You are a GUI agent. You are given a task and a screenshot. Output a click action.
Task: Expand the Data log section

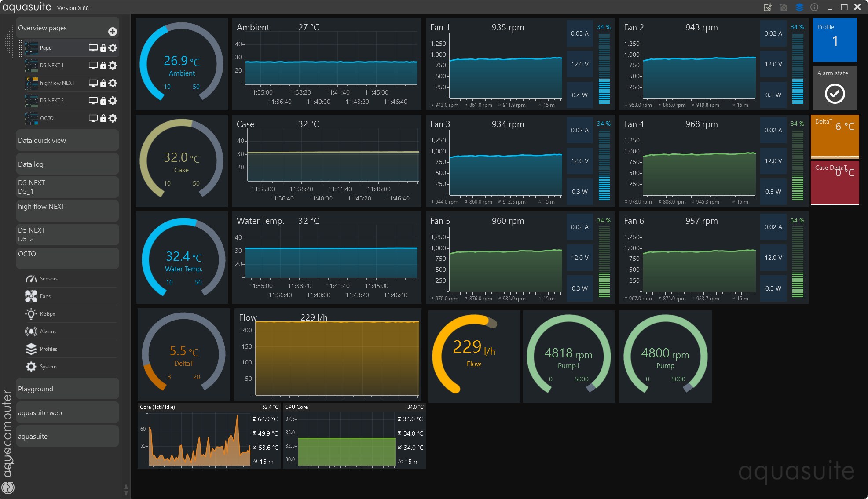tap(67, 164)
